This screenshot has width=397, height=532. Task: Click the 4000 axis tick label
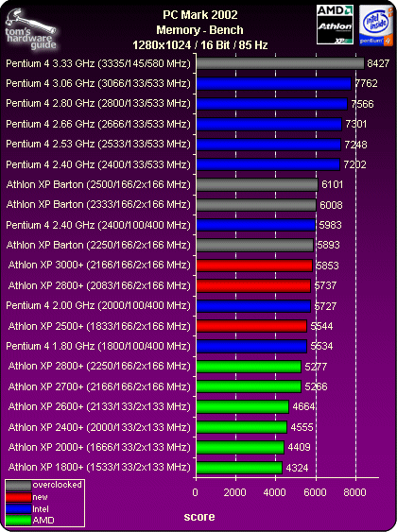[x=274, y=492]
